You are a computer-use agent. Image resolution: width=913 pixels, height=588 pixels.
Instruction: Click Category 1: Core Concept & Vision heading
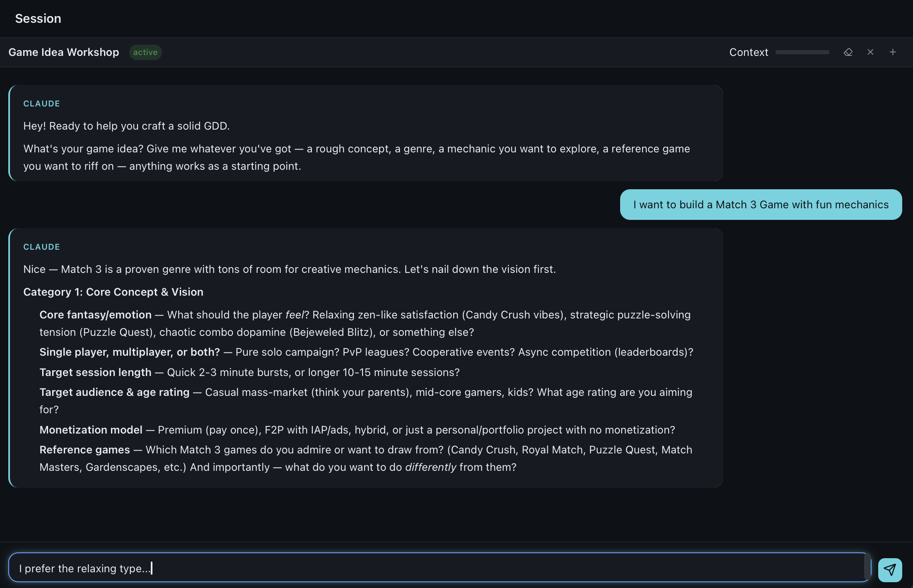pyautogui.click(x=113, y=292)
